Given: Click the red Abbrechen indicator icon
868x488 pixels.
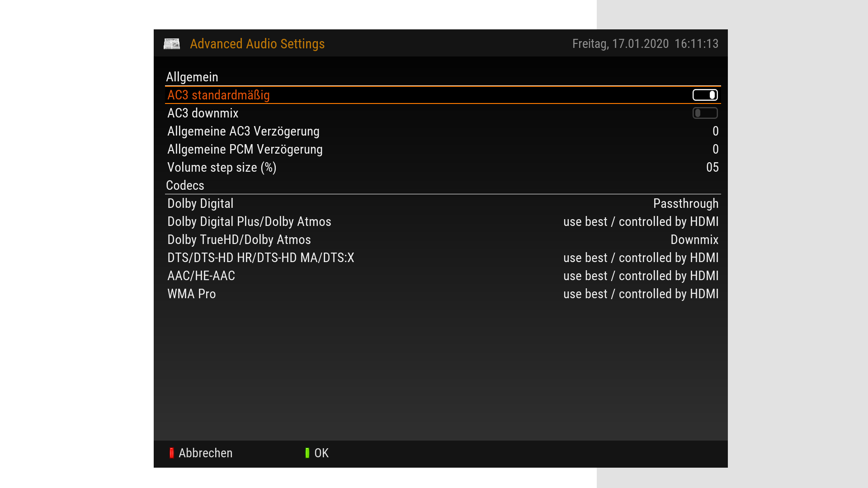Looking at the screenshot, I should [171, 453].
